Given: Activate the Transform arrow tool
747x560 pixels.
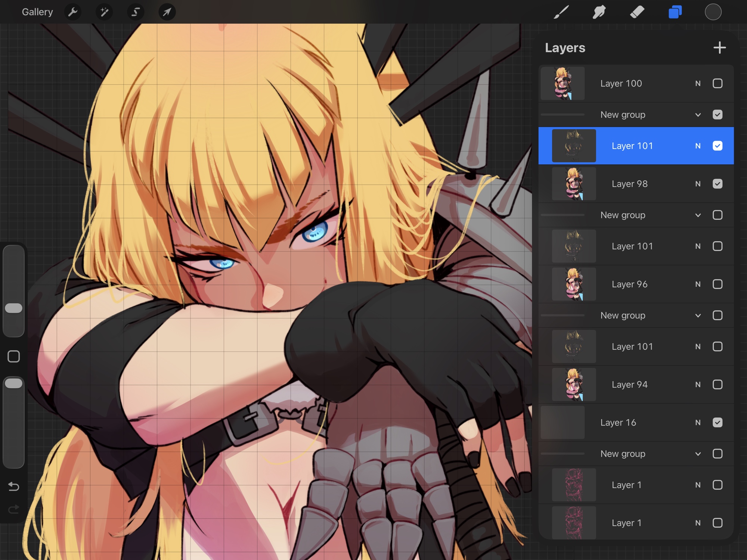Looking at the screenshot, I should click(167, 12).
